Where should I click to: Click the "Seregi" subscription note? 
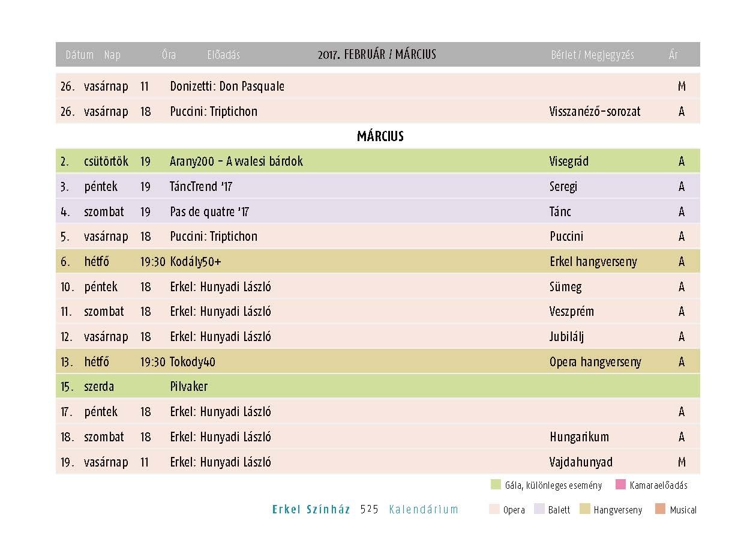coord(563,187)
